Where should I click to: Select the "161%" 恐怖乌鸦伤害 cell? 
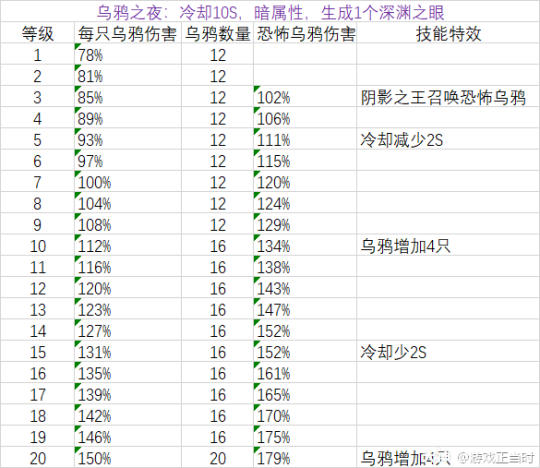tap(305, 373)
